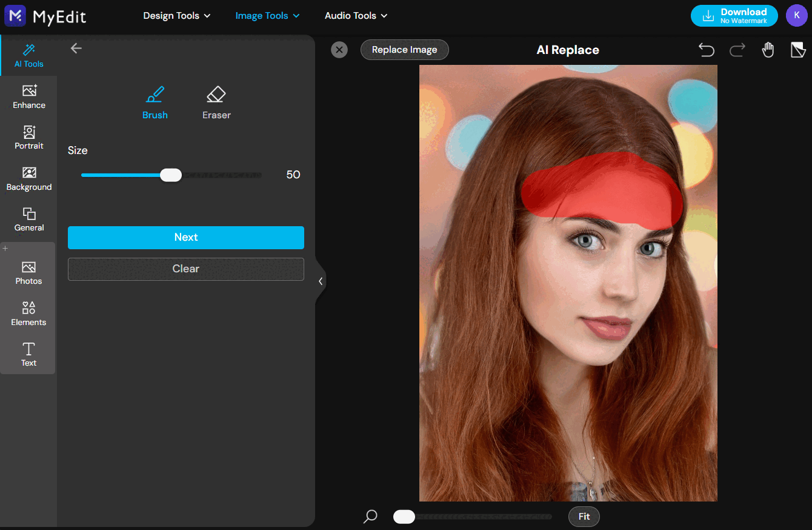Redo the brush stroke

[737, 50]
